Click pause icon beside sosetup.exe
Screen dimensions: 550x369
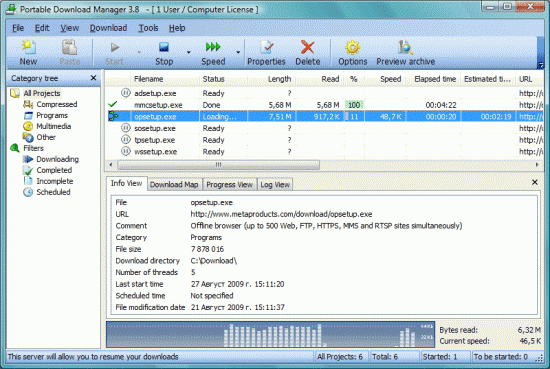point(126,128)
